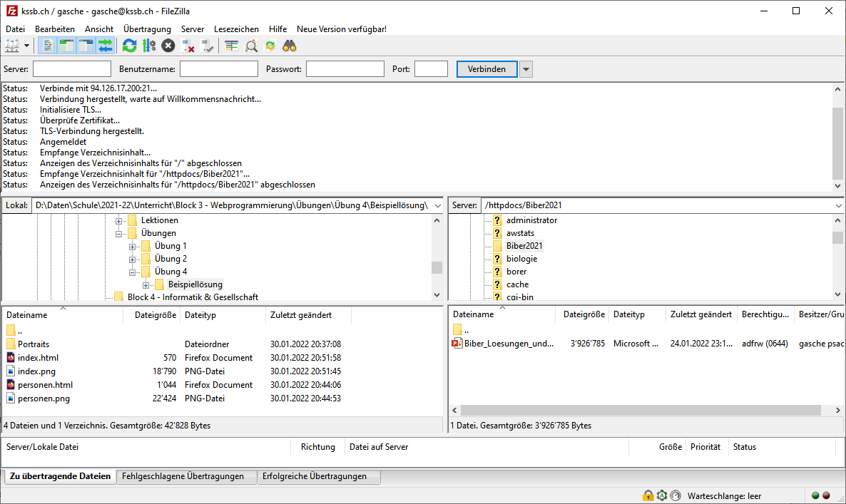Open the directory listing filters dialog
846x504 pixels.
coord(231,46)
